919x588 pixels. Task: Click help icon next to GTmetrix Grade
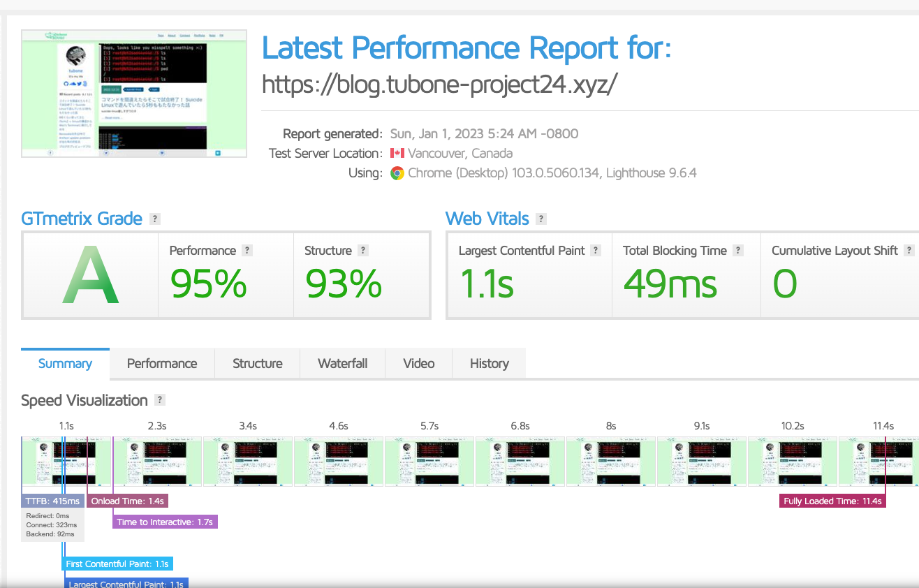[155, 219]
